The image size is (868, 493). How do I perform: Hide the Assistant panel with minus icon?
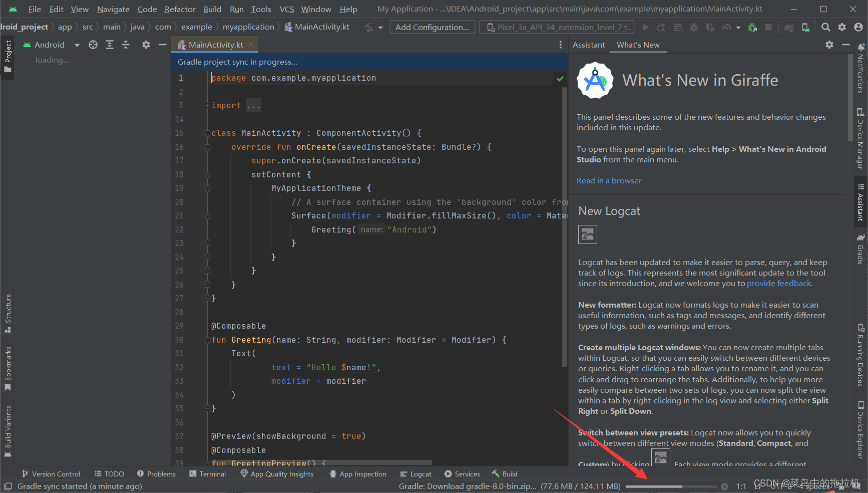tap(846, 45)
